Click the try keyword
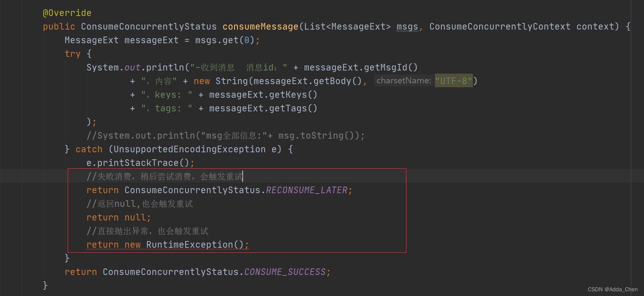The height and width of the screenshot is (296, 644). pos(73,54)
